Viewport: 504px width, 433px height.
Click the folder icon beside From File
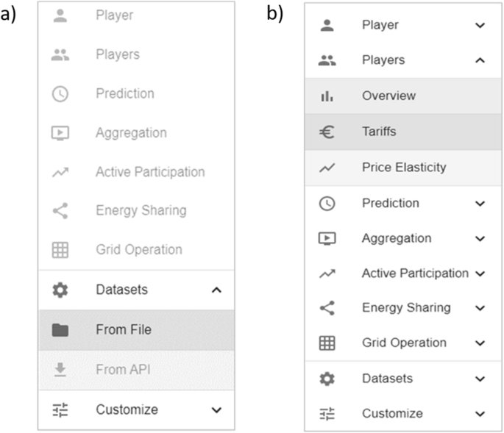pyautogui.click(x=60, y=330)
